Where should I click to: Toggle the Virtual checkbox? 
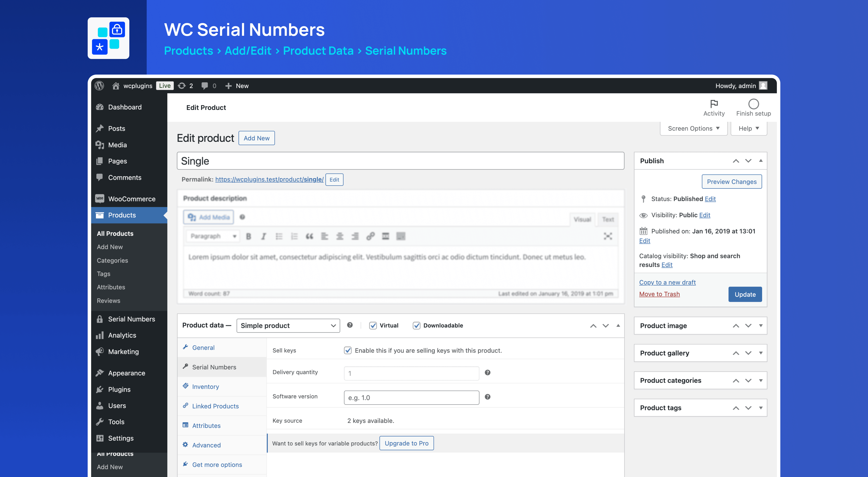373,325
